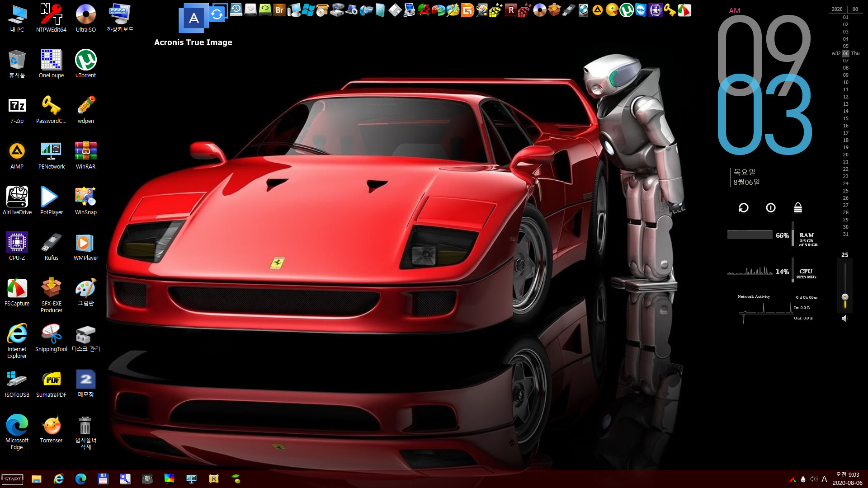Click the widget refresh/restart icon
The image size is (868, 488).
[744, 207]
